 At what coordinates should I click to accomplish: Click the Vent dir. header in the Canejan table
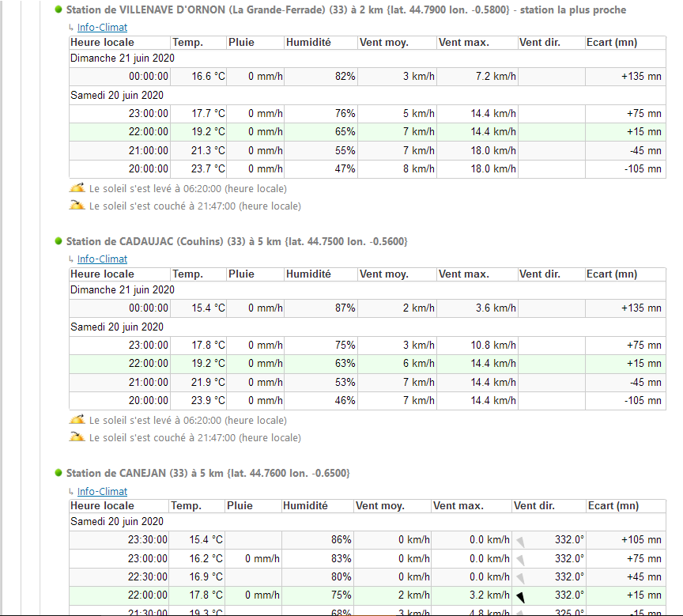(537, 506)
